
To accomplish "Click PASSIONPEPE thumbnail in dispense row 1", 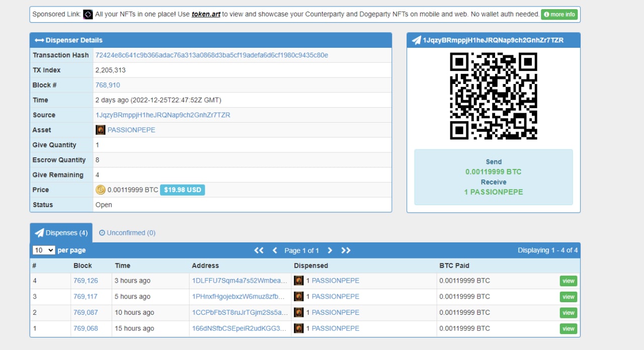I will point(299,328).
